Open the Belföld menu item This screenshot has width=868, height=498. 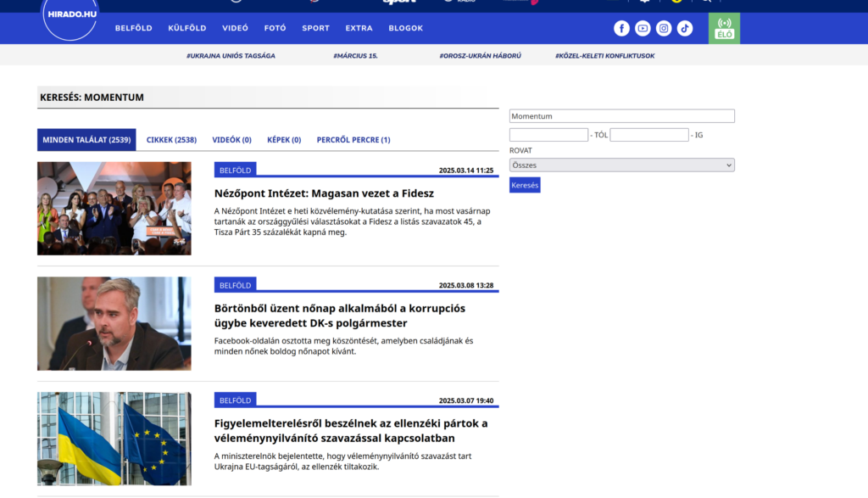[134, 28]
